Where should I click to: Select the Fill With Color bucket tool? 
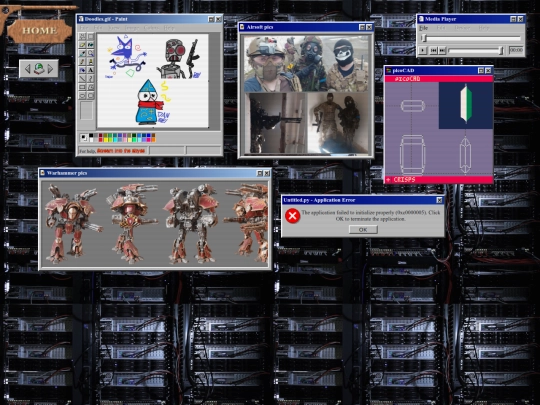pyautogui.click(x=91, y=45)
